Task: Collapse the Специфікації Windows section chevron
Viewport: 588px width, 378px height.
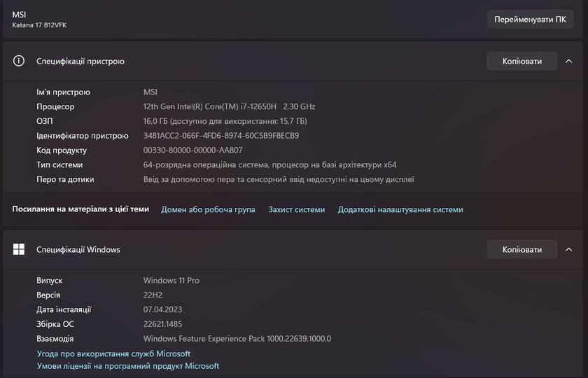Action: [x=569, y=249]
